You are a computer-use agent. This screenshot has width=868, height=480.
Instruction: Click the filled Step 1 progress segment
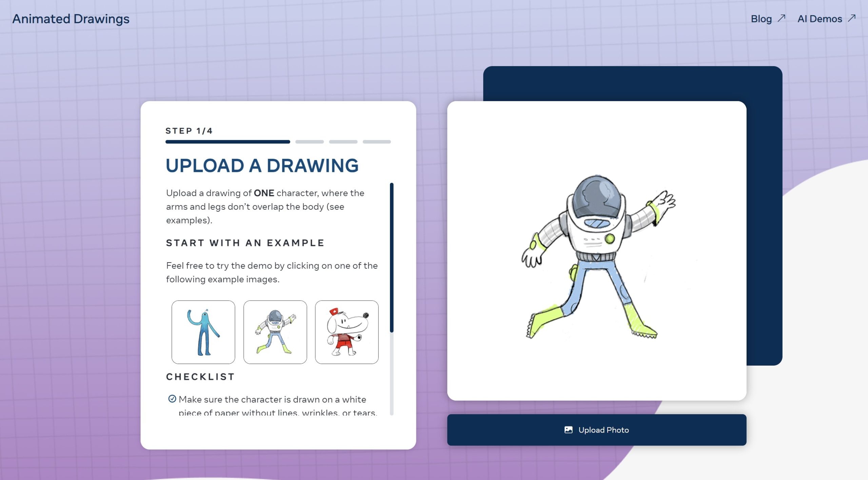227,142
